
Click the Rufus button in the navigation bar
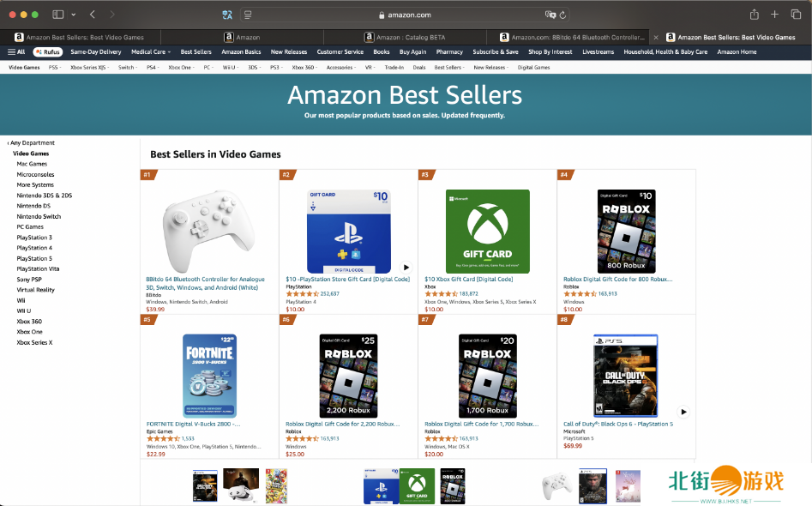(48, 51)
